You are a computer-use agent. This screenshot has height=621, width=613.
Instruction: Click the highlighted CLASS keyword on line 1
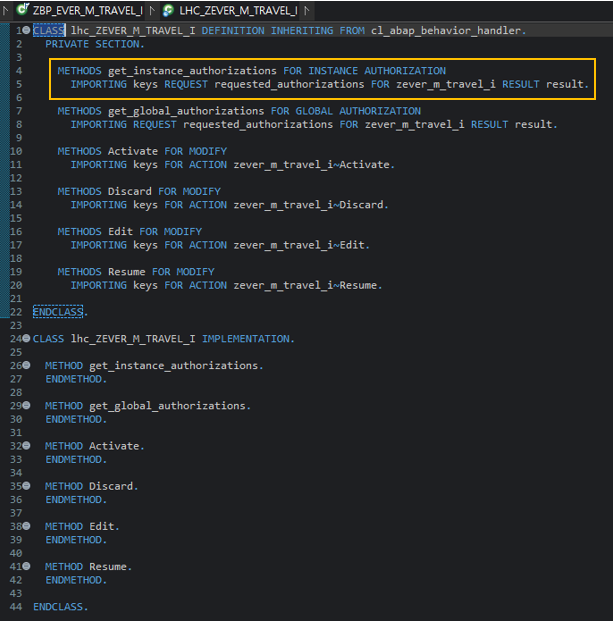point(48,30)
